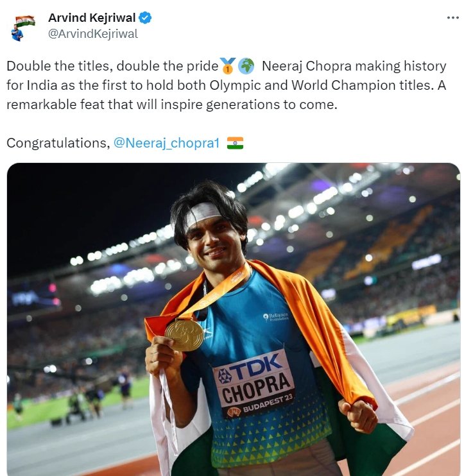Open the @Neeraj_chopra1 mention link
Viewport: 464px width, 476px height.
(166, 143)
